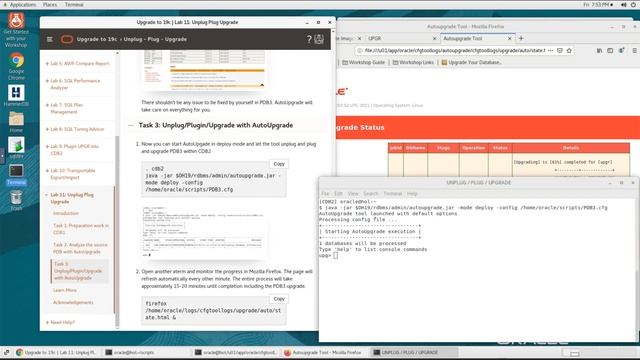Image resolution: width=640 pixels, height=360 pixels.
Task: Open power menu in top panel
Action: click(633, 5)
